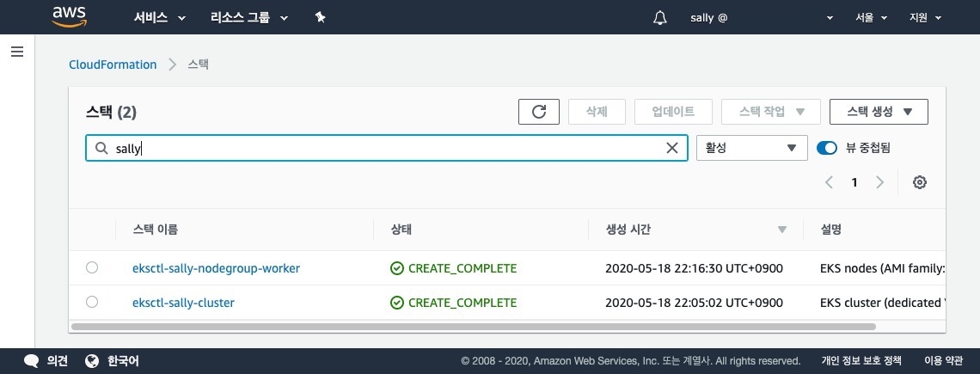
Task: Clear the sally search filter
Action: point(672,148)
